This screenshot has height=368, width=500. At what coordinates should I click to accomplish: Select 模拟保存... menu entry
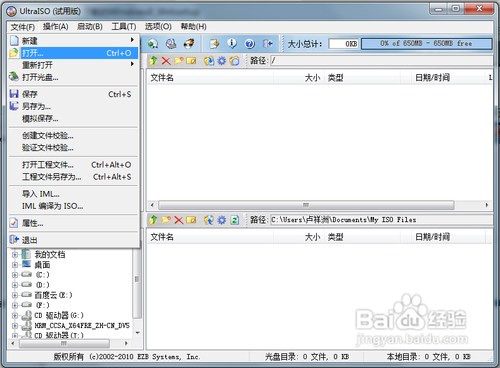click(73, 119)
